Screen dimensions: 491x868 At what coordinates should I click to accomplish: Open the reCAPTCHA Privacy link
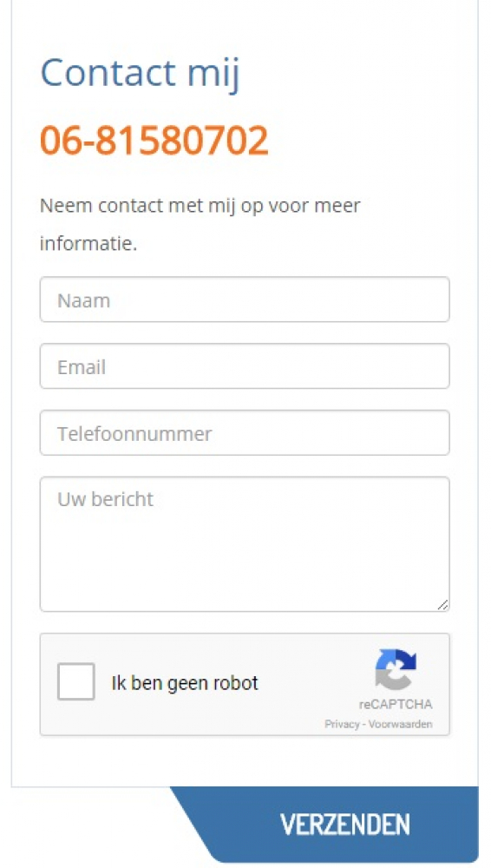pyautogui.click(x=342, y=724)
